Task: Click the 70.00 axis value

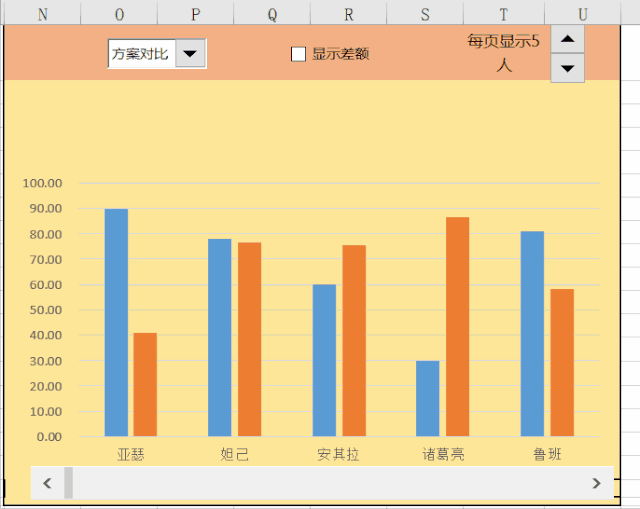Action: click(x=46, y=260)
